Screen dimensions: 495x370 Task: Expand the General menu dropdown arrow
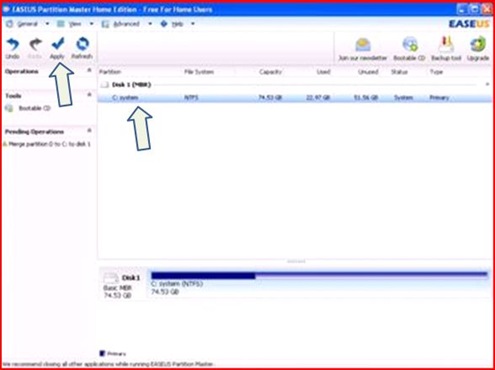(x=47, y=24)
